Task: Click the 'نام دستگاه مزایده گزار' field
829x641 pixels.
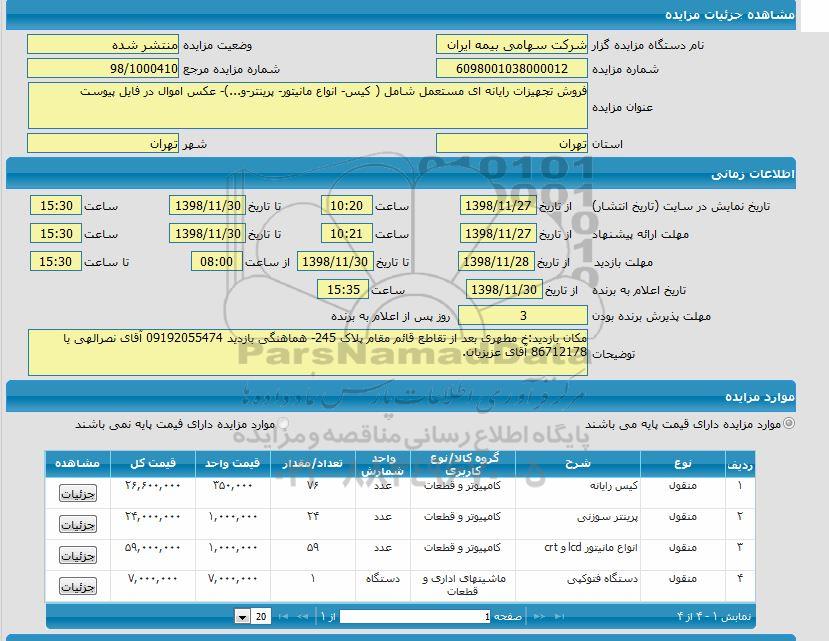Action: pos(512,45)
